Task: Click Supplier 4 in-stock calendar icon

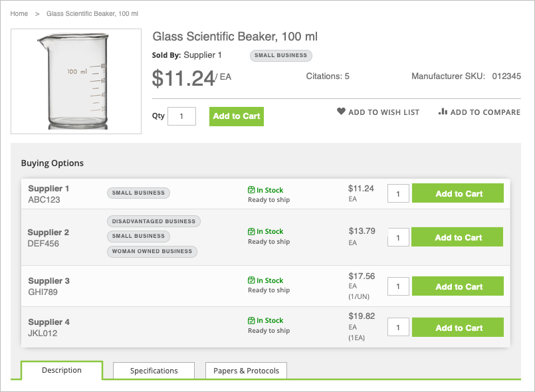Action: pos(251,320)
